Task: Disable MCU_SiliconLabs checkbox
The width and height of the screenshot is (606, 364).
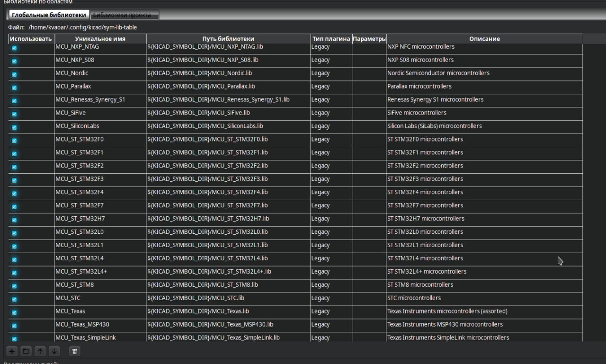Action: point(14,127)
